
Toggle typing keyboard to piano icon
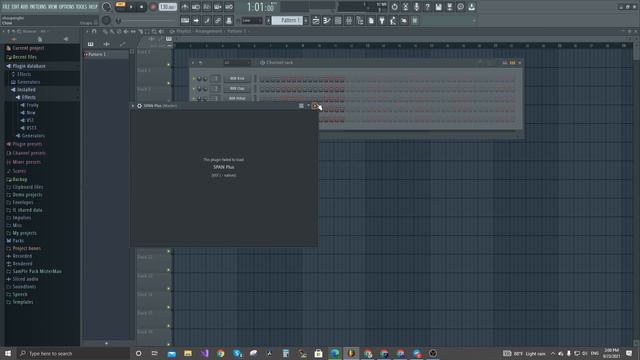tap(185, 20)
